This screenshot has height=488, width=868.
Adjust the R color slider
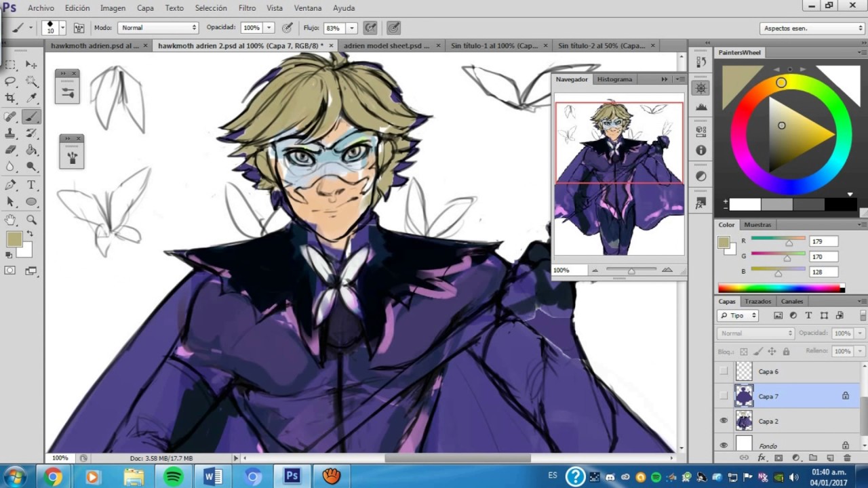coord(789,243)
